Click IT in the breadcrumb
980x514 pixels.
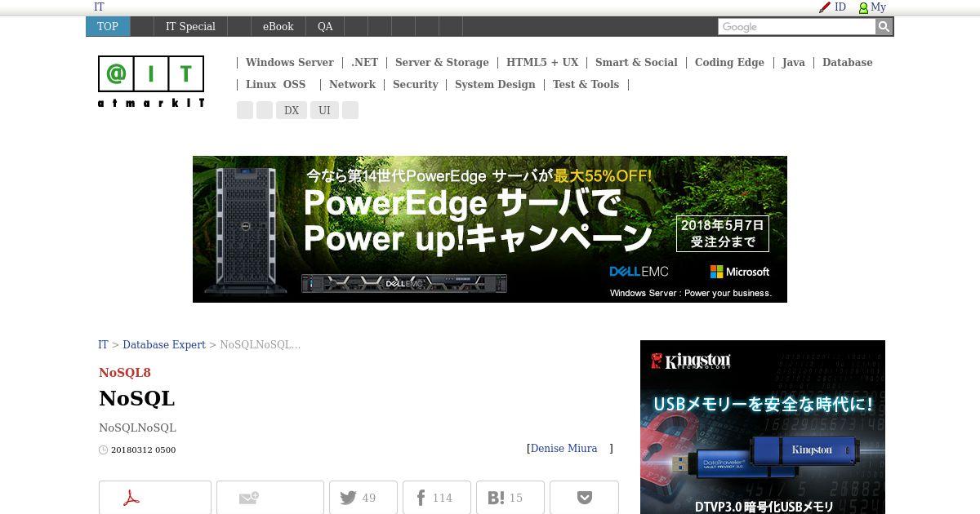coord(103,344)
